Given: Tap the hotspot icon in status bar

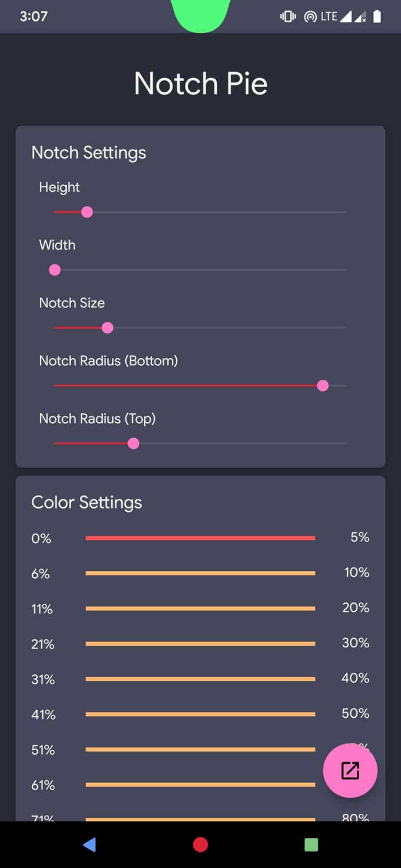Looking at the screenshot, I should (310, 17).
